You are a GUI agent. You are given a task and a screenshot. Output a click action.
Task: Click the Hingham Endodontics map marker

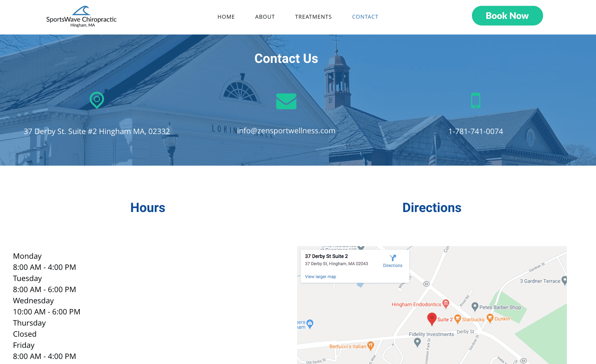446,304
